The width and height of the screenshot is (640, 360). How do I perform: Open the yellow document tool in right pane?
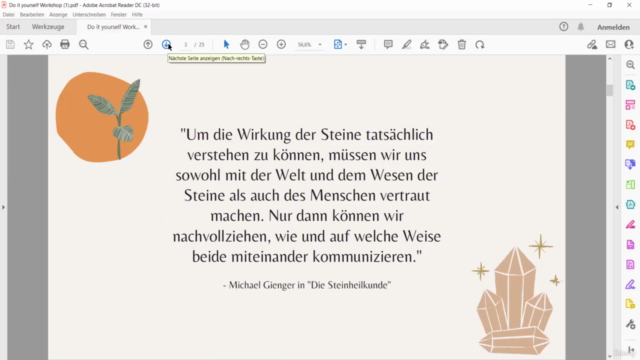[630, 304]
